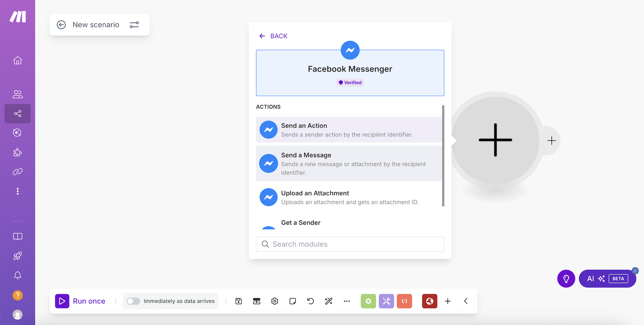Image resolution: width=644 pixels, height=325 pixels.
Task: Open the Scenarios share icon in sidebar
Action: coord(17,114)
